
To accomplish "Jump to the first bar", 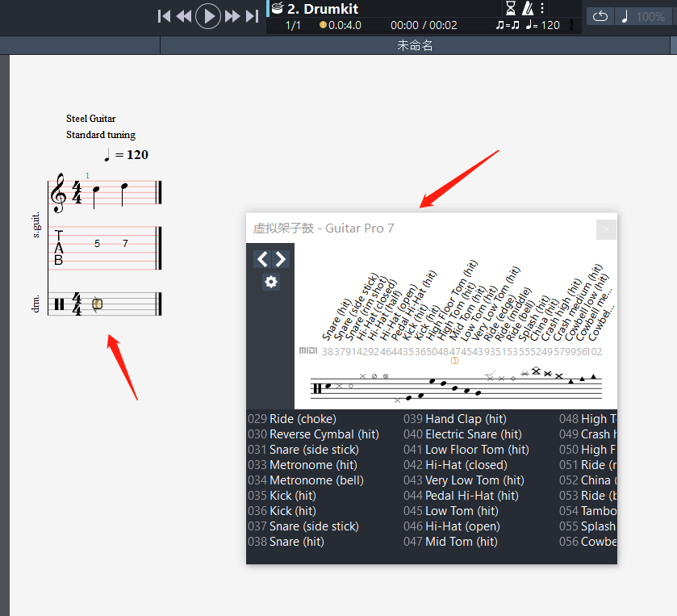I will pos(165,16).
